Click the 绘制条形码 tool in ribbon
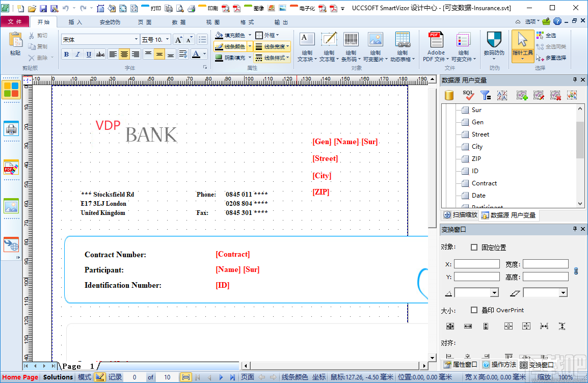This screenshot has width=588, height=383. [351, 43]
